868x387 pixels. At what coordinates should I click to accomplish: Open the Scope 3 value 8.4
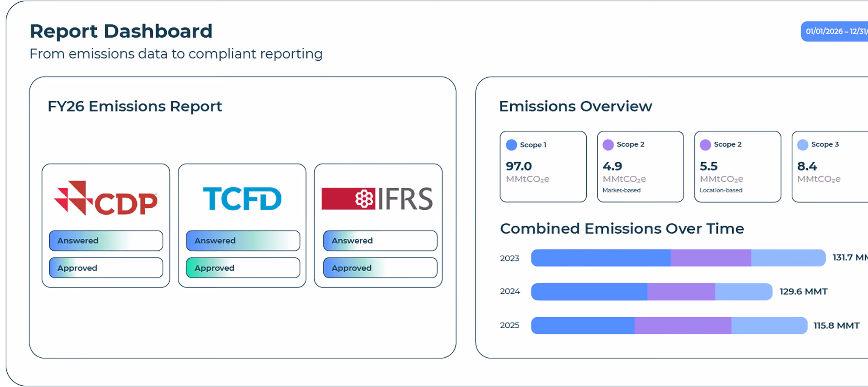(807, 166)
